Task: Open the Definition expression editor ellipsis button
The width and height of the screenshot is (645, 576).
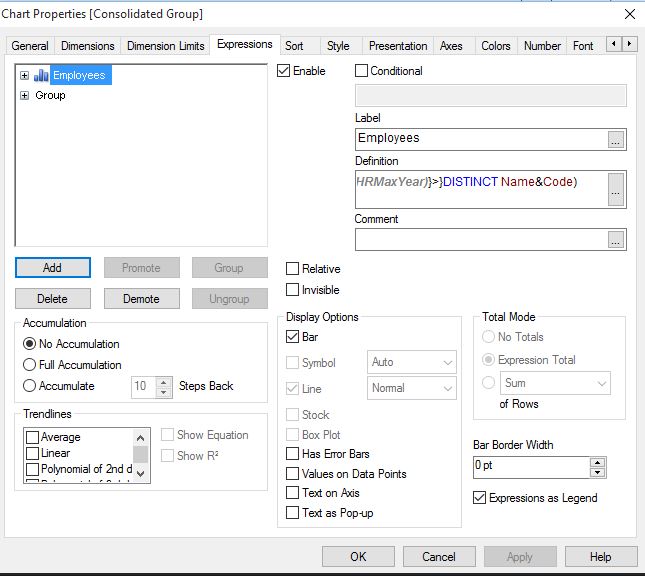Action: click(x=615, y=189)
